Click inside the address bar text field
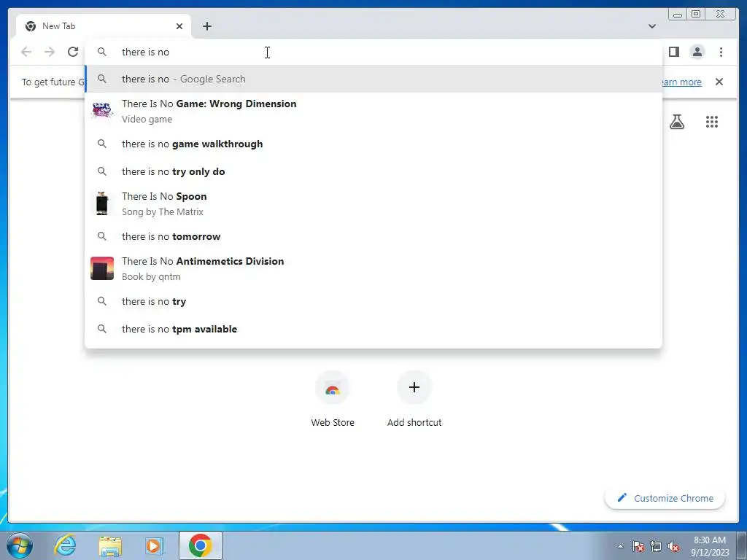The image size is (747, 560). coord(373,52)
